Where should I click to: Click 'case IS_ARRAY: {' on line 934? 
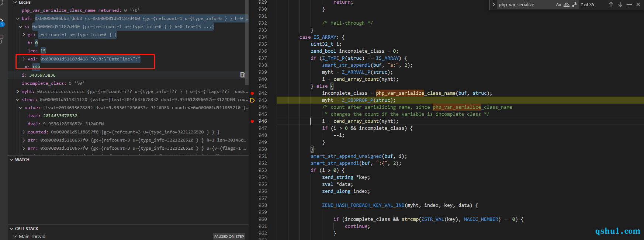pyautogui.click(x=322, y=37)
